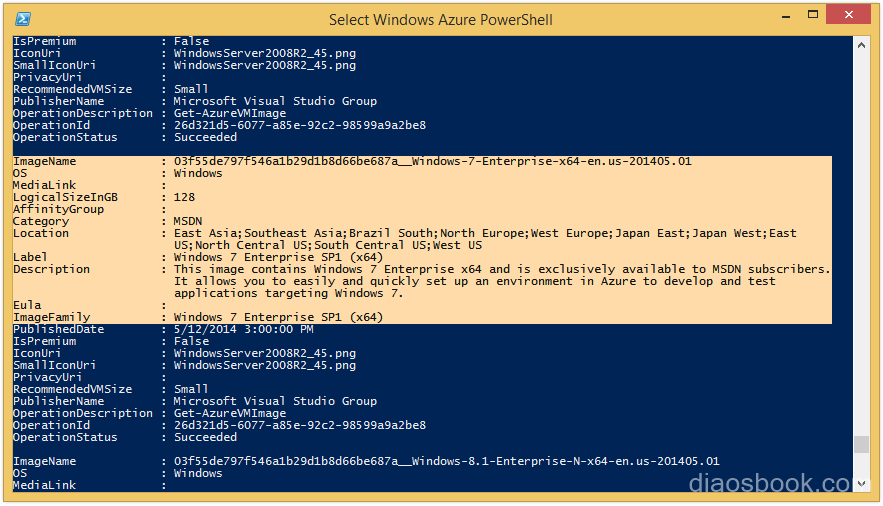Viewport: 883px width, 506px height.
Task: Click the second RecommendedVMSize Small value
Action: (x=191, y=389)
